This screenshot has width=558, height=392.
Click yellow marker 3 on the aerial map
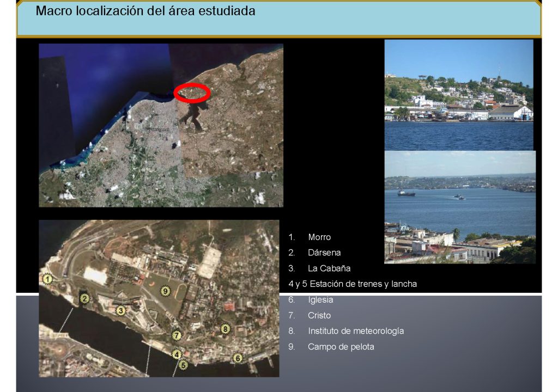(x=121, y=310)
